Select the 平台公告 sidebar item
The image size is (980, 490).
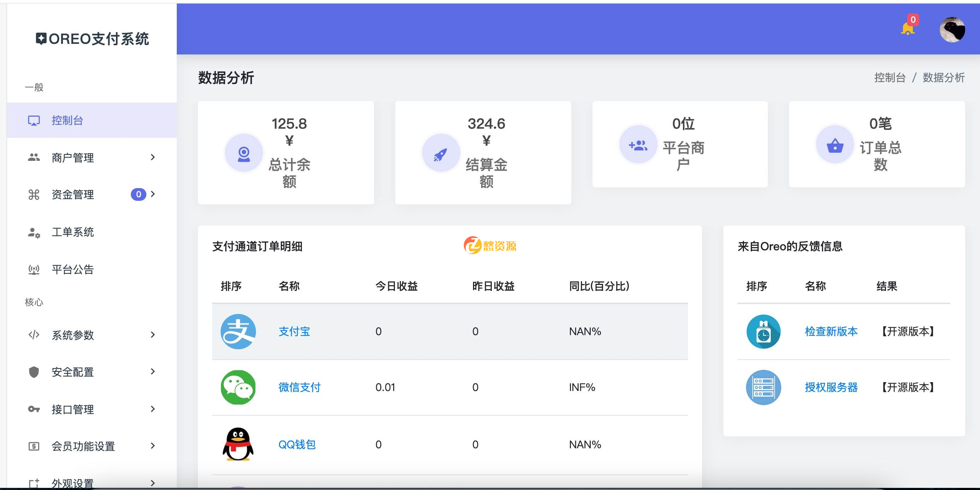[x=73, y=270]
